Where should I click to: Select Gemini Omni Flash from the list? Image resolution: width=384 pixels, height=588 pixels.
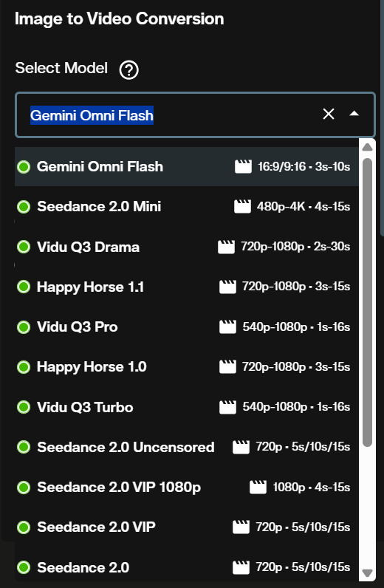point(186,166)
